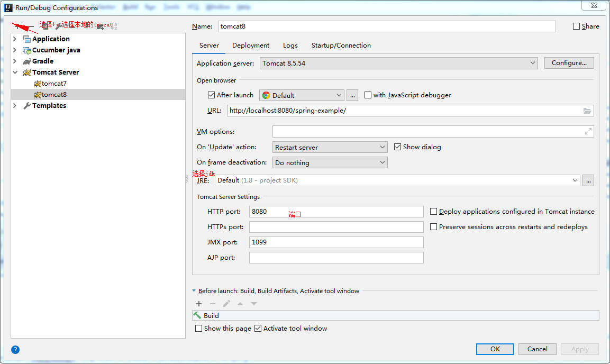
Task: Open the Logs tab
Action: 290,46
